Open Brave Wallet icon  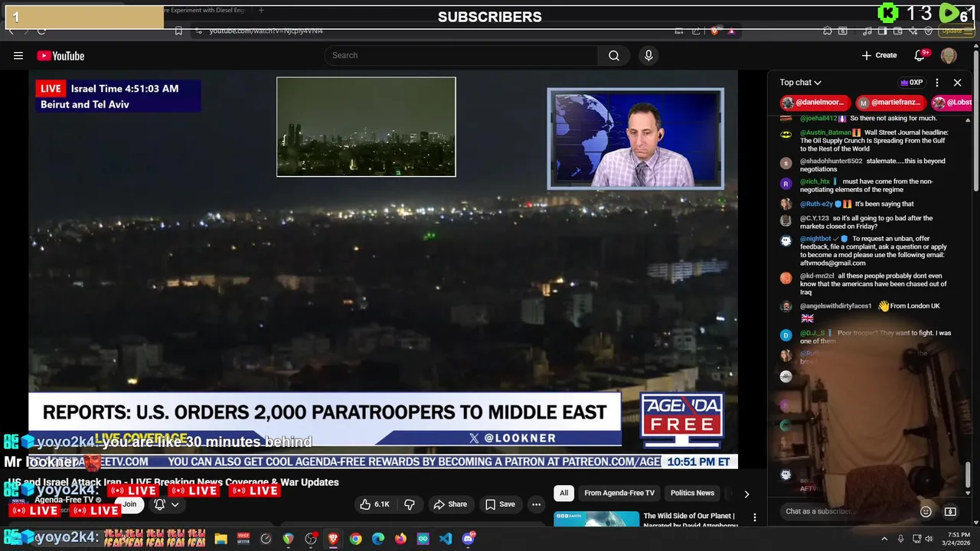point(897,31)
